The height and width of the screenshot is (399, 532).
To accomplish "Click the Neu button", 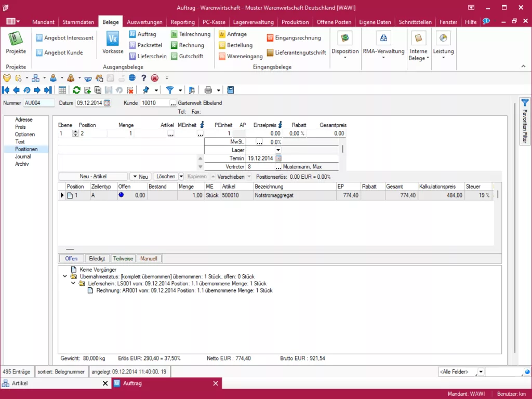I will [140, 177].
